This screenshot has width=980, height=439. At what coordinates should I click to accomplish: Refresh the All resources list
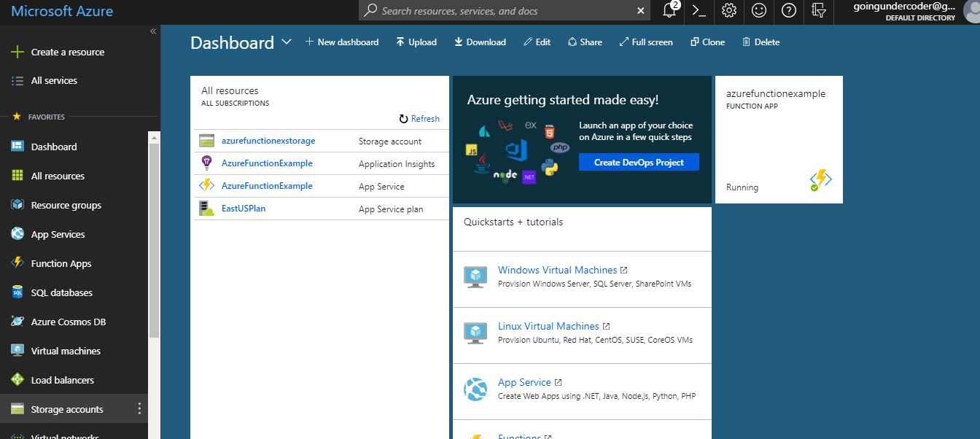click(419, 118)
